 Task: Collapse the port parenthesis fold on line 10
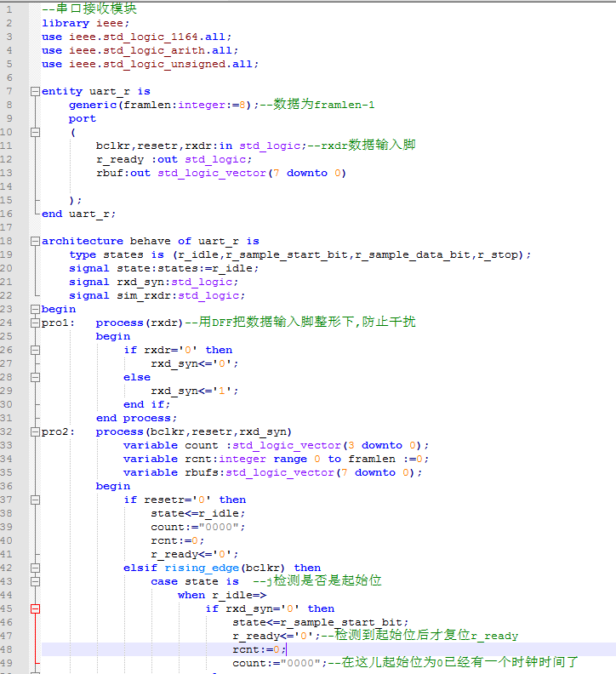pyautogui.click(x=35, y=132)
